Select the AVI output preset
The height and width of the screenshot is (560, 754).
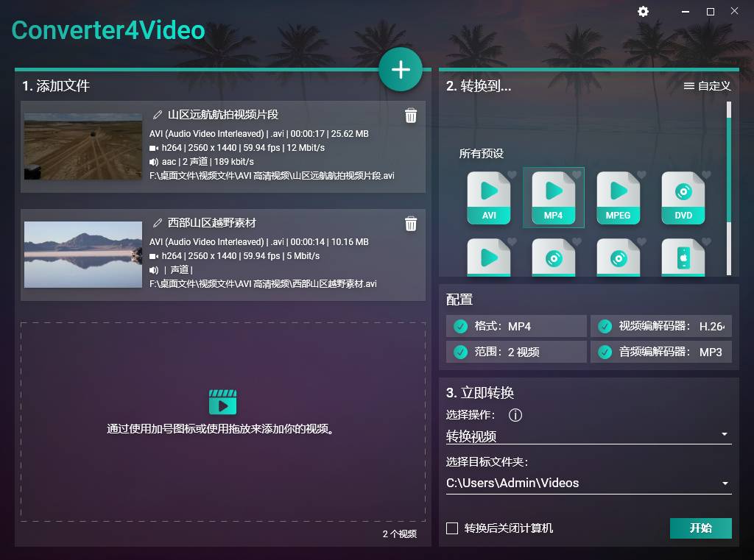point(488,196)
